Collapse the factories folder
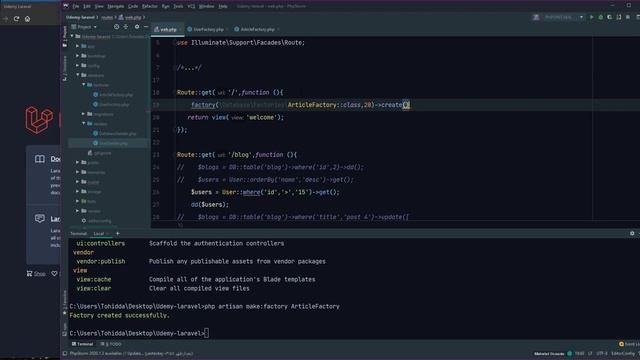 tap(84, 85)
